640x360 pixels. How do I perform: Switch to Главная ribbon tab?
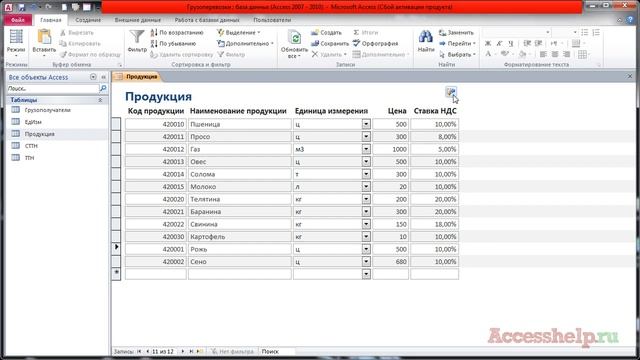[x=51, y=20]
